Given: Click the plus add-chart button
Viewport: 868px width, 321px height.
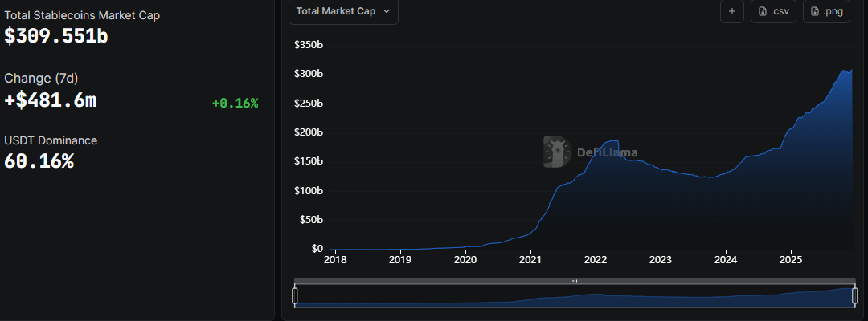Looking at the screenshot, I should [x=732, y=11].
